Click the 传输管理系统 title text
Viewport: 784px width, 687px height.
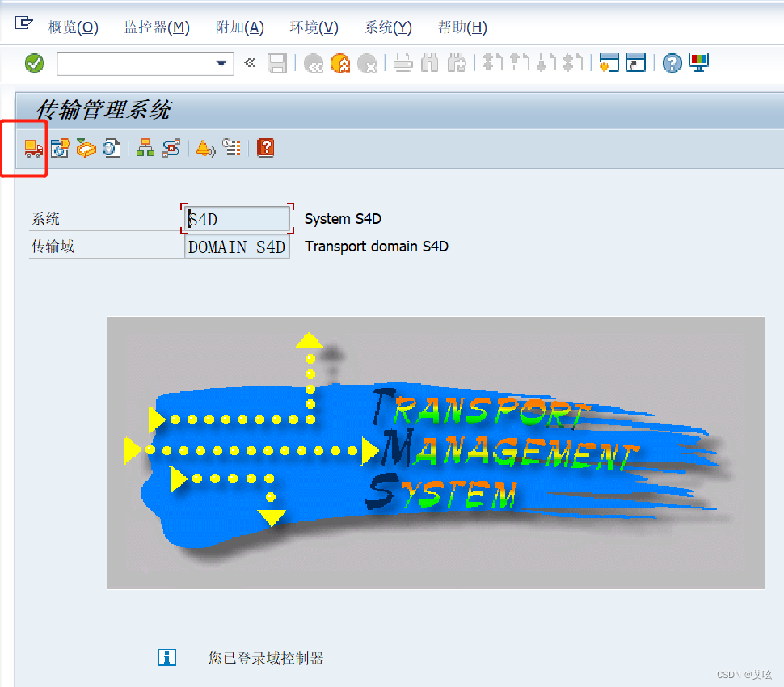[103, 109]
